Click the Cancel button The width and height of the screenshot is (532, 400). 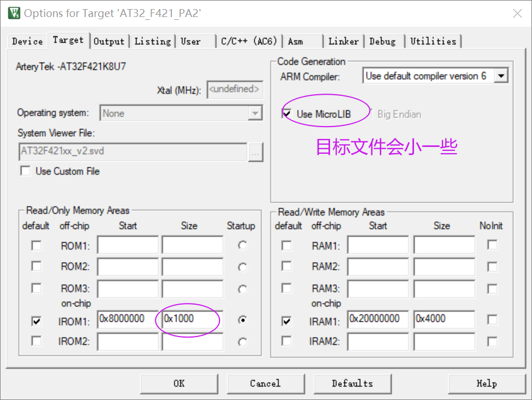(265, 384)
